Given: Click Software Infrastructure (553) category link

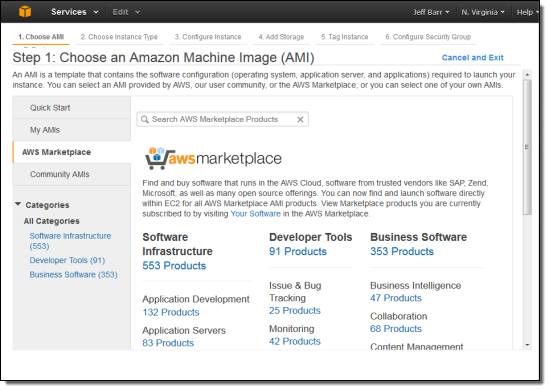Looking at the screenshot, I should click(x=70, y=241).
